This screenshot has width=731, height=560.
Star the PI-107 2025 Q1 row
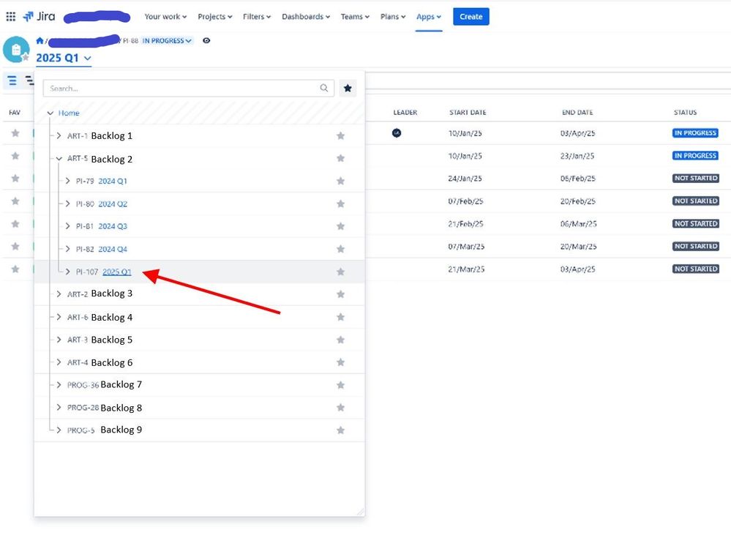341,272
